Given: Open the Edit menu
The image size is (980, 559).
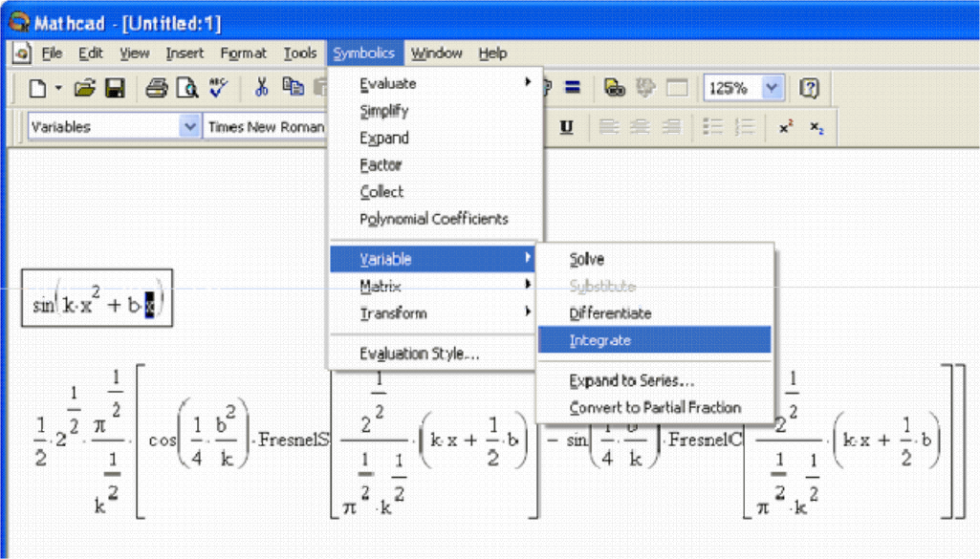Looking at the screenshot, I should click(x=91, y=54).
